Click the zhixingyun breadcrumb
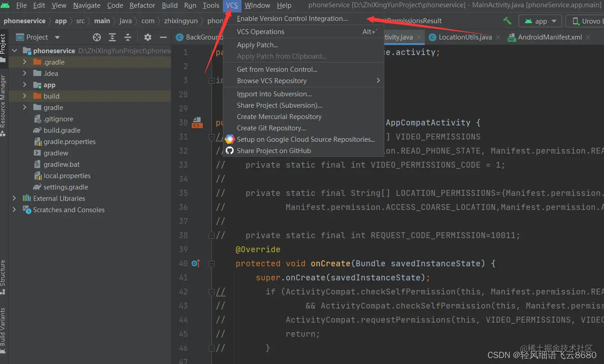This screenshot has width=604, height=364. pyautogui.click(x=181, y=21)
